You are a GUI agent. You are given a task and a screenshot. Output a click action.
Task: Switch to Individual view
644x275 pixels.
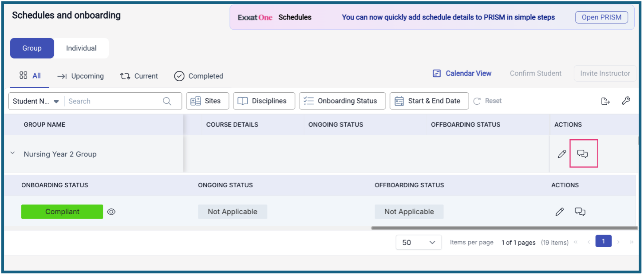point(81,48)
